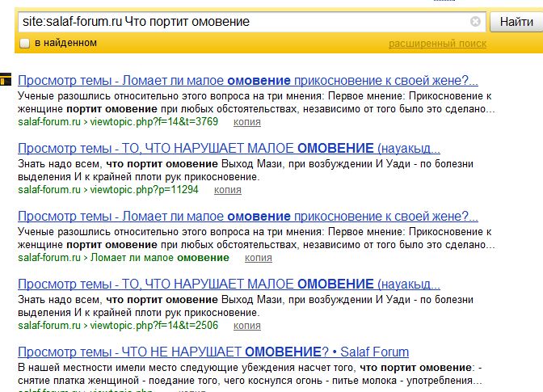Click the URL viewtopic.php?f=14&t=2506
This screenshot has height=392, width=543.
pos(154,326)
